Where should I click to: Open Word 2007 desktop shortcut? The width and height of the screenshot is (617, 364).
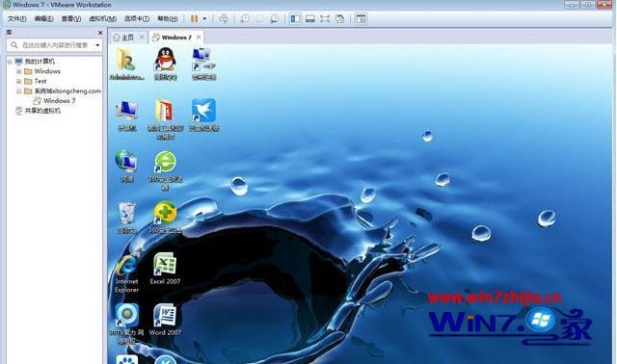tap(165, 319)
